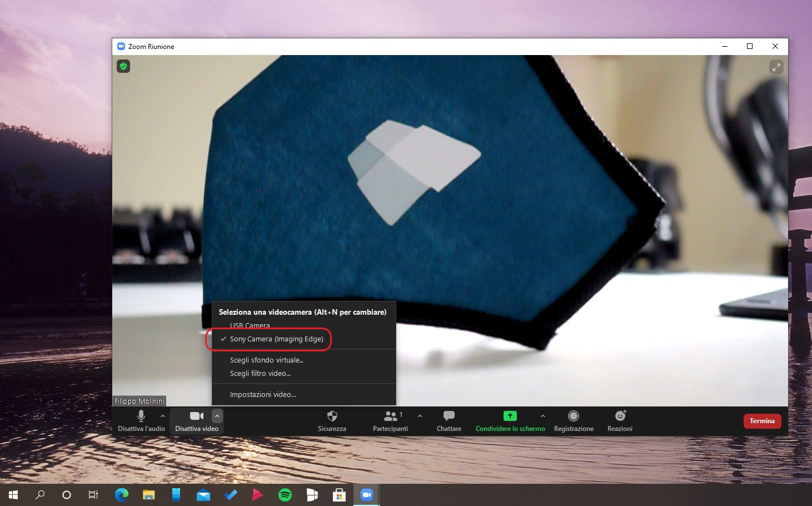Image resolution: width=812 pixels, height=506 pixels.
Task: Expand Partecipanti options arrow
Action: (420, 416)
